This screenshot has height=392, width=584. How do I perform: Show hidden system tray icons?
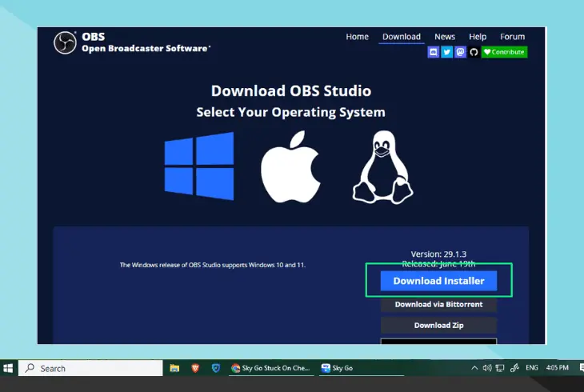[x=474, y=368]
